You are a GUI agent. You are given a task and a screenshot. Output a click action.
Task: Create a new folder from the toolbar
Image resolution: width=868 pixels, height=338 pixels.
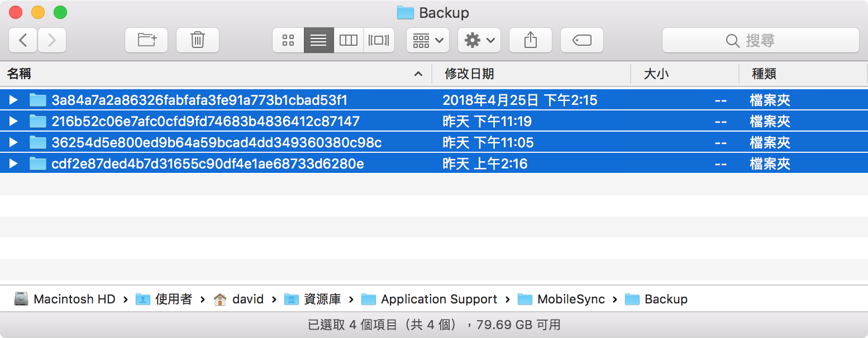point(146,40)
